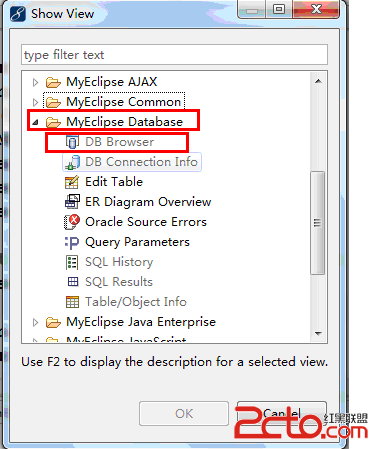Select the Query Parameters view
This screenshot has height=449, width=371.
click(137, 242)
